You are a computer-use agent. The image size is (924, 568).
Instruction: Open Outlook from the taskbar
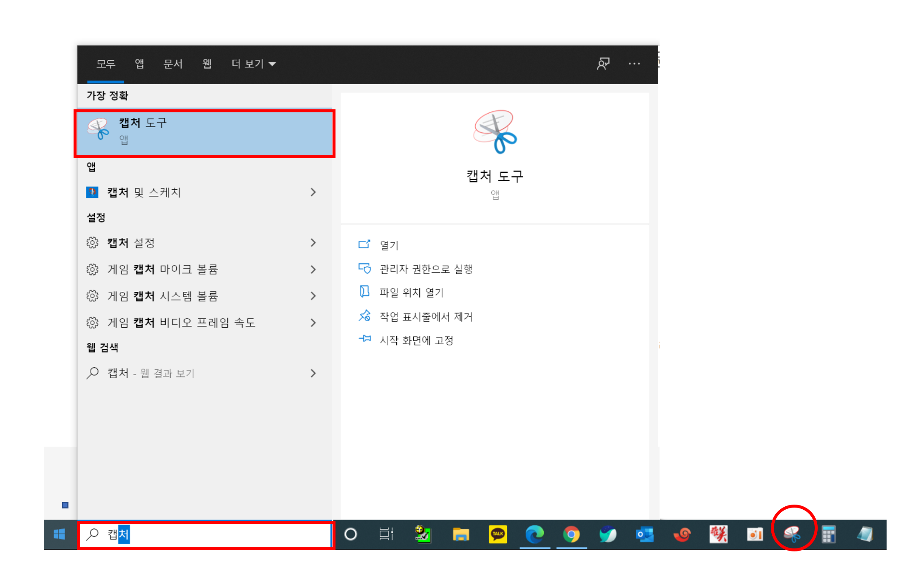click(645, 534)
